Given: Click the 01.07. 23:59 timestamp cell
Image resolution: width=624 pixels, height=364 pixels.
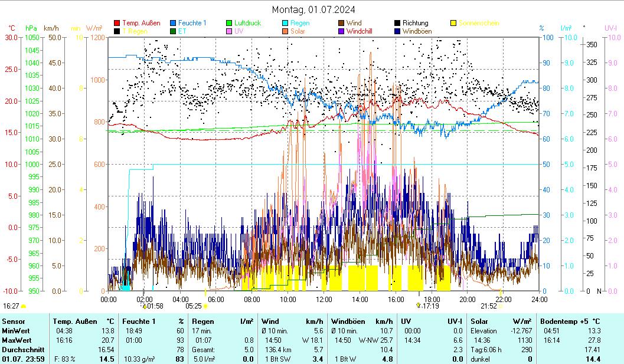Looking at the screenshot, I should pyautogui.click(x=23, y=359).
